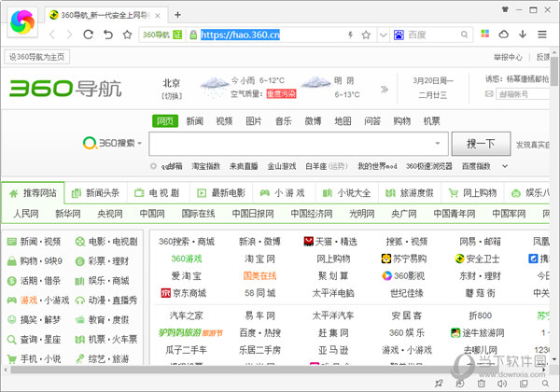Open the 电视剧 navigation tab
Image resolution: width=560 pixels, height=392 pixels.
point(156,193)
